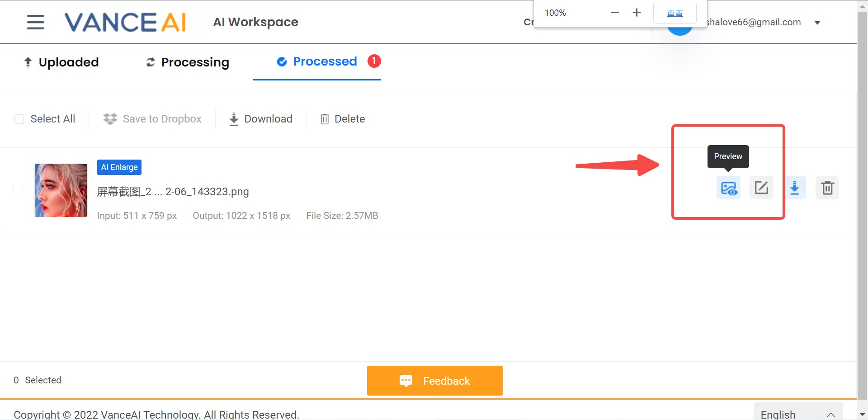Click the 重置 reset zoom button
The image size is (868, 420).
(675, 13)
